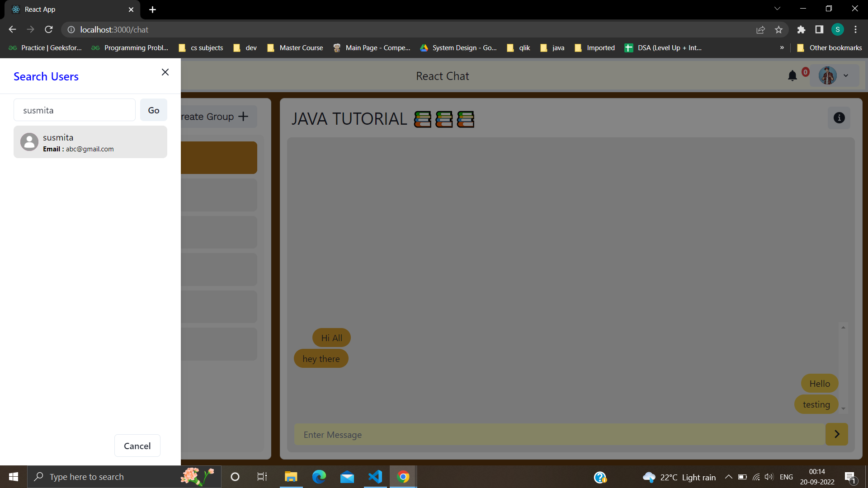Image resolution: width=868 pixels, height=488 pixels.
Task: Click Create Group plus icon
Action: pyautogui.click(x=243, y=117)
